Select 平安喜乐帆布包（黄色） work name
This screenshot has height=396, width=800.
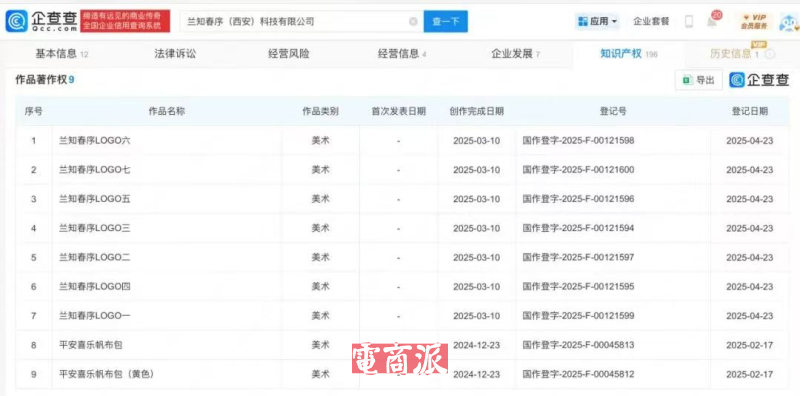pos(107,375)
